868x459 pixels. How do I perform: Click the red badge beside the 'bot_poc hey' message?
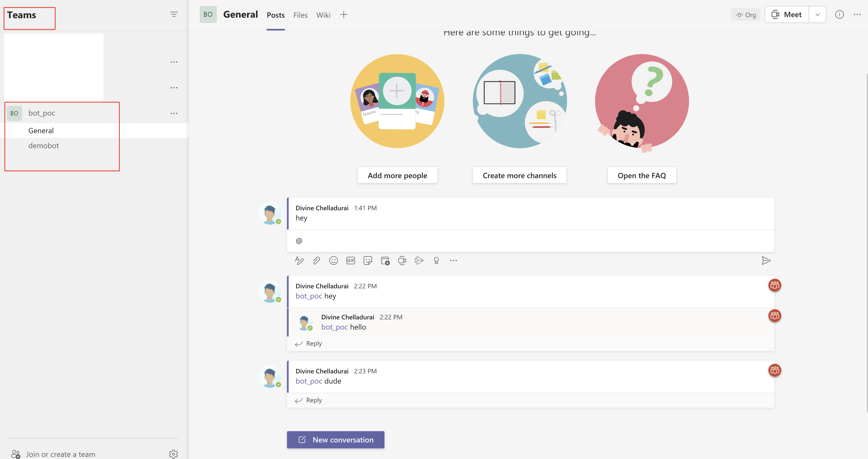775,285
